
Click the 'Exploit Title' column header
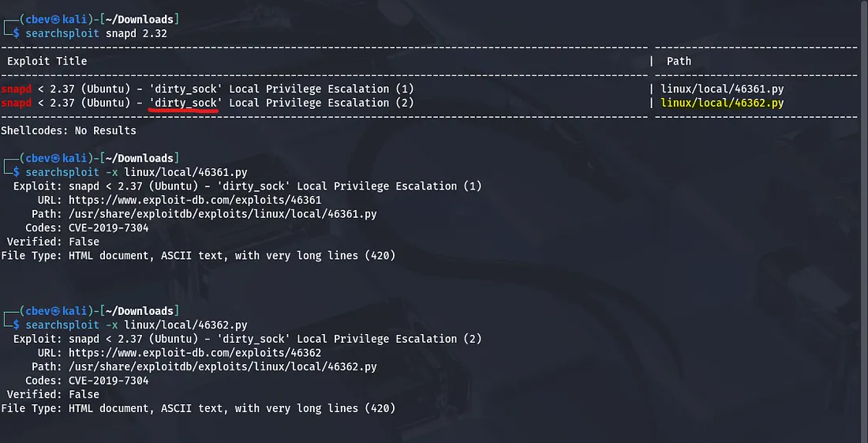[x=47, y=61]
